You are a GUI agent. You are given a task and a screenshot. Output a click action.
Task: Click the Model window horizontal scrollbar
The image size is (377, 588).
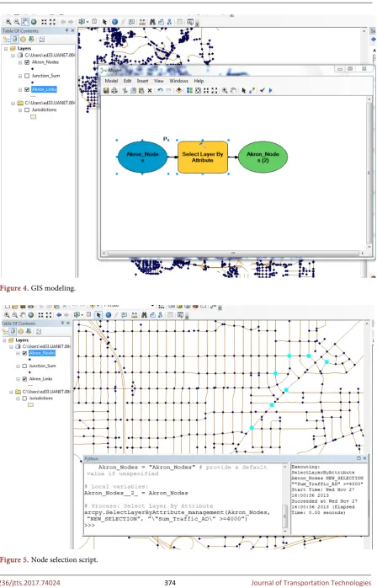pos(232,254)
